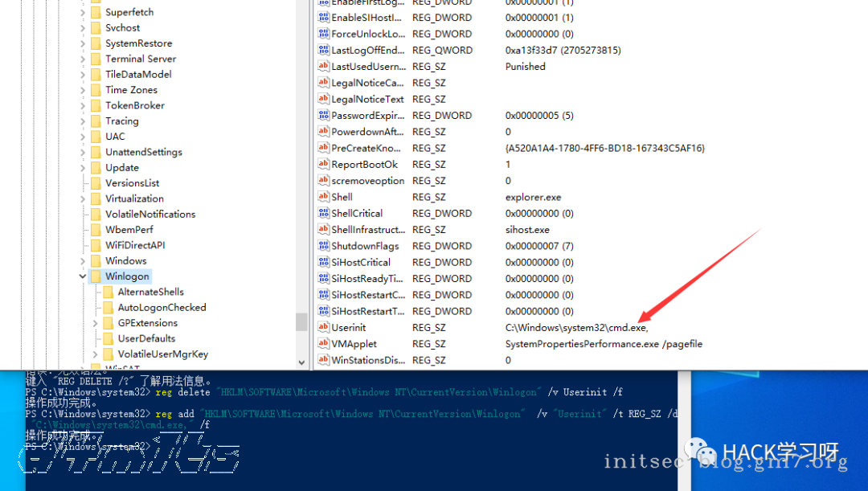Click the ForceUnlockLogon DWORD icon
The width and height of the screenshot is (868, 491).
(x=323, y=34)
